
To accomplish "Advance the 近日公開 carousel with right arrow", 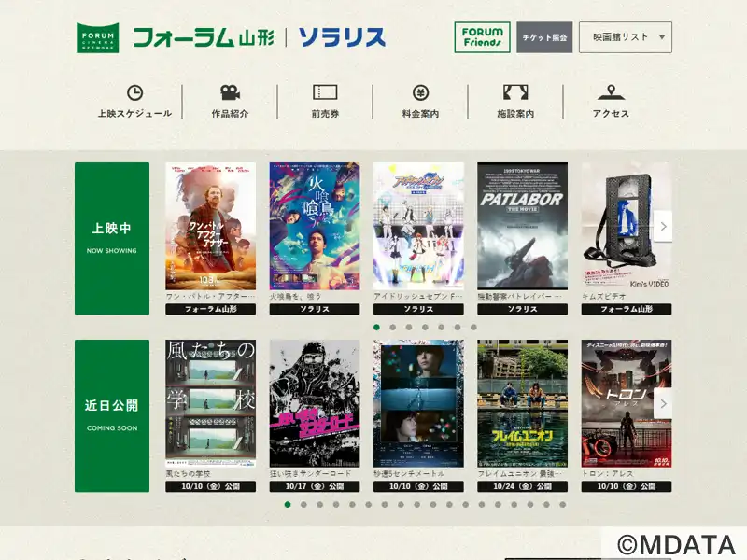I will (663, 403).
